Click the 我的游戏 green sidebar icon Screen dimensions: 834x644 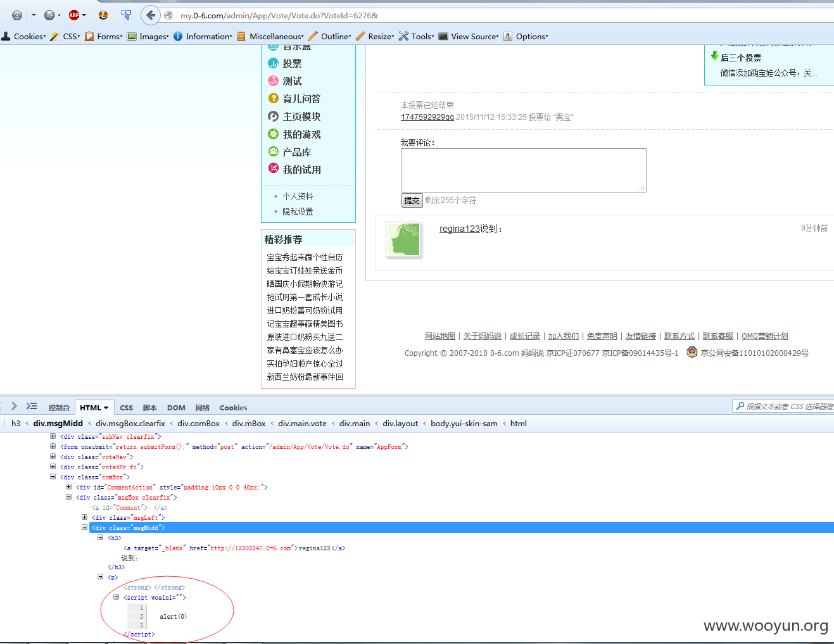pos(274,134)
